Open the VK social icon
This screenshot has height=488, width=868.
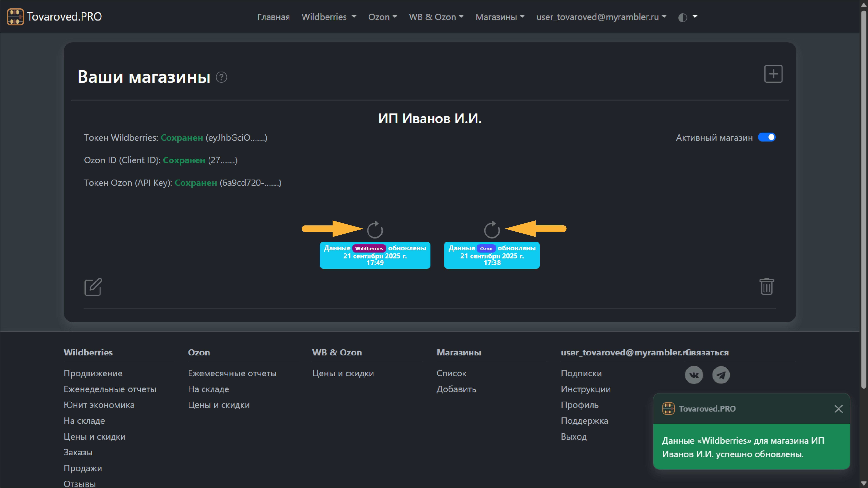pos(694,375)
